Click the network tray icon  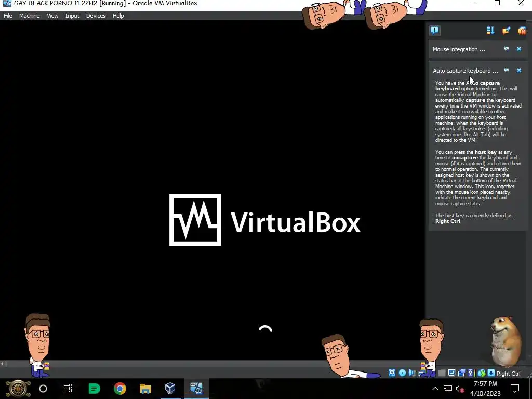point(447,389)
